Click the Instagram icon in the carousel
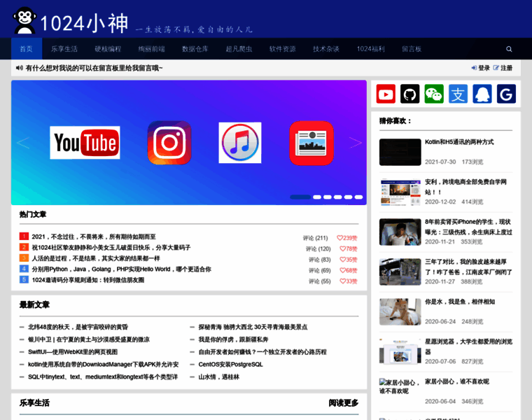Image resolution: width=532 pixels, height=420 pixels. [169, 143]
